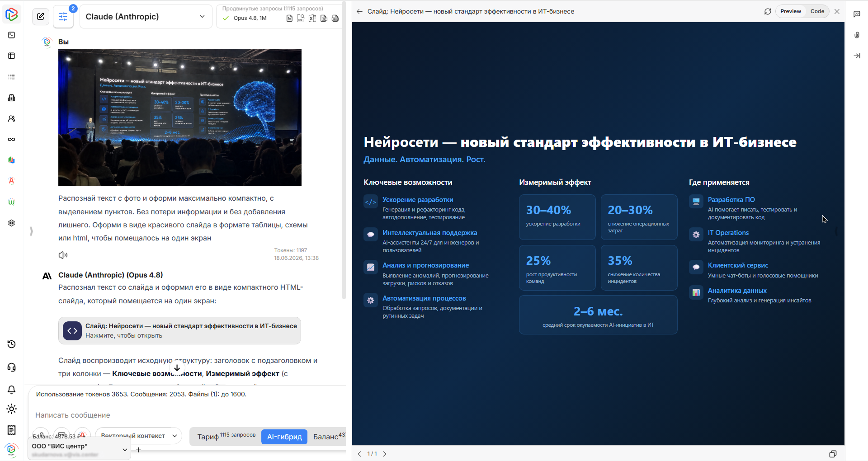Open the settings gear icon in sidebar

(12, 223)
